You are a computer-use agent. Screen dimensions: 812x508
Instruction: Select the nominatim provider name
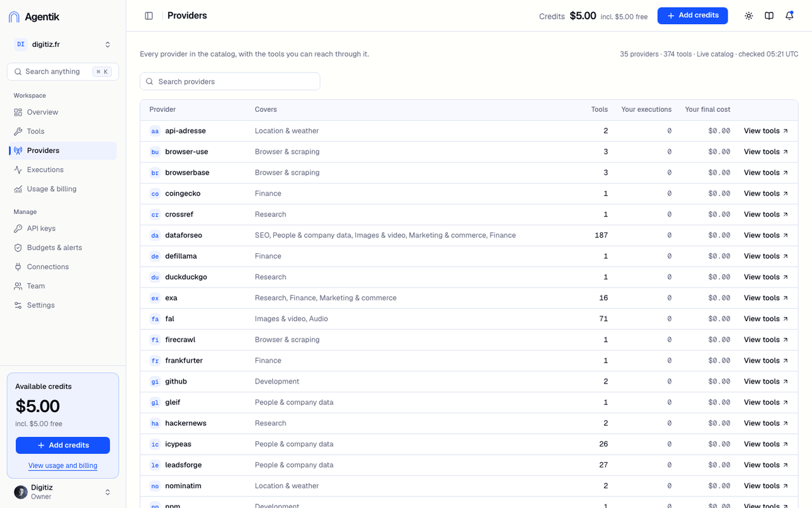click(x=183, y=486)
